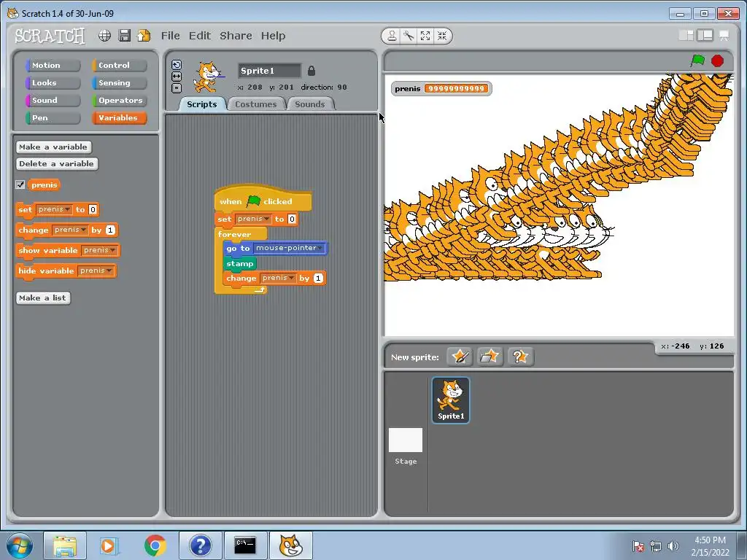The image size is (747, 560).
Task: Select the Variables blocks category
Action: pyautogui.click(x=119, y=118)
